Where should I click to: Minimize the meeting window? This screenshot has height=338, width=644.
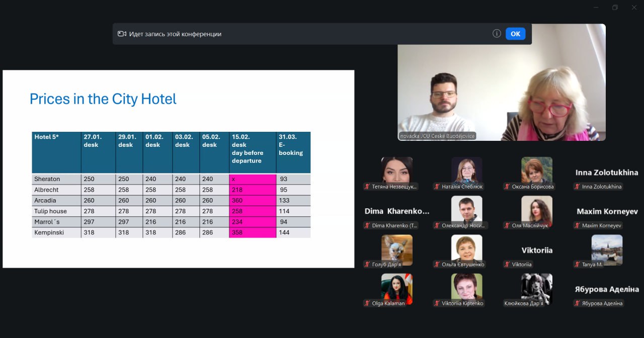pyautogui.click(x=596, y=8)
